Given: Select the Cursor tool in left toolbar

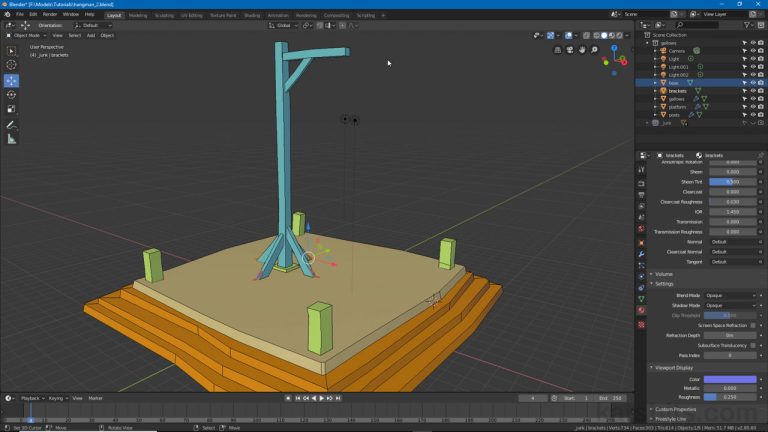Looking at the screenshot, I should 12,66.
